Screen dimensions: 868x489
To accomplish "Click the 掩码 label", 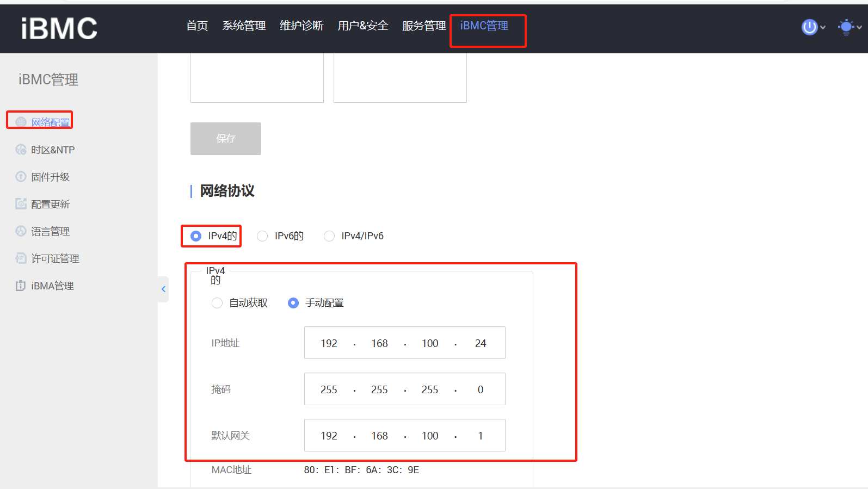I will (x=221, y=389).
